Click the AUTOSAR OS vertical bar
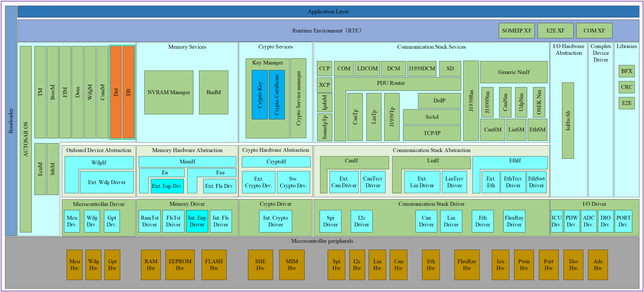The image size is (644, 292). pyautogui.click(x=26, y=139)
